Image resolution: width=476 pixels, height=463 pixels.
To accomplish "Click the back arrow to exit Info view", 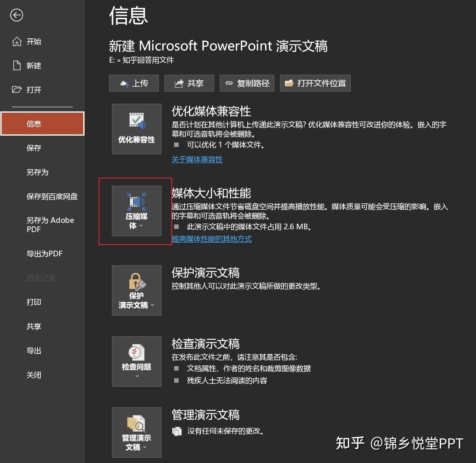I will click(x=16, y=15).
